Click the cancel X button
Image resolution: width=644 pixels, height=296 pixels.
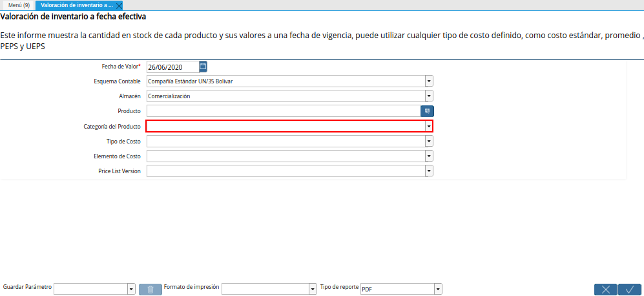point(605,289)
